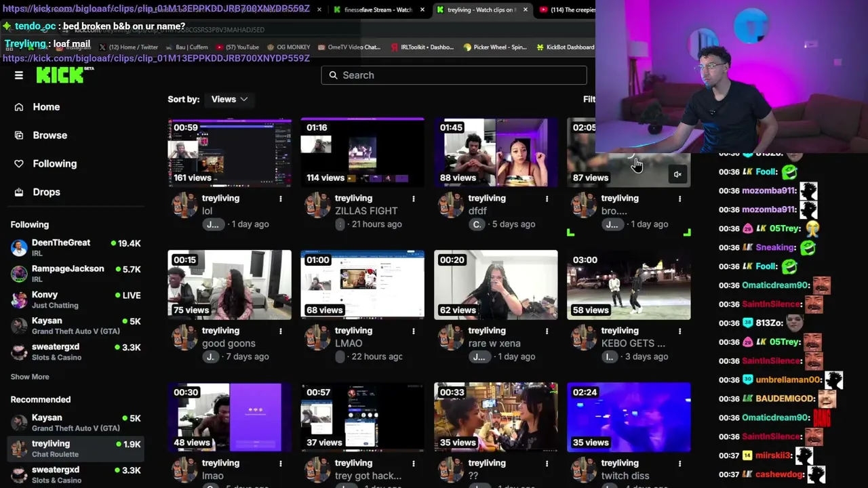Open the Picker Wheel bookmark
The image size is (868, 488).
(495, 47)
